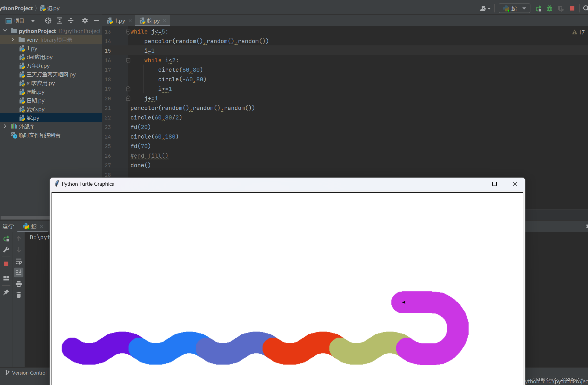
Task: Click the pythonProject breadcrumb
Action: 16,8
